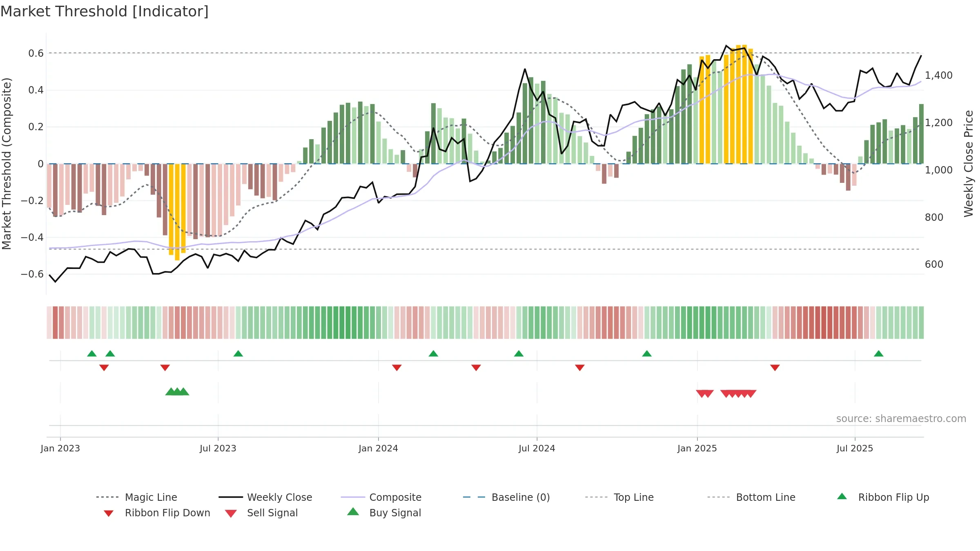
Task: Click the Ribbon Flip Down legend entry
Action: tap(157, 513)
